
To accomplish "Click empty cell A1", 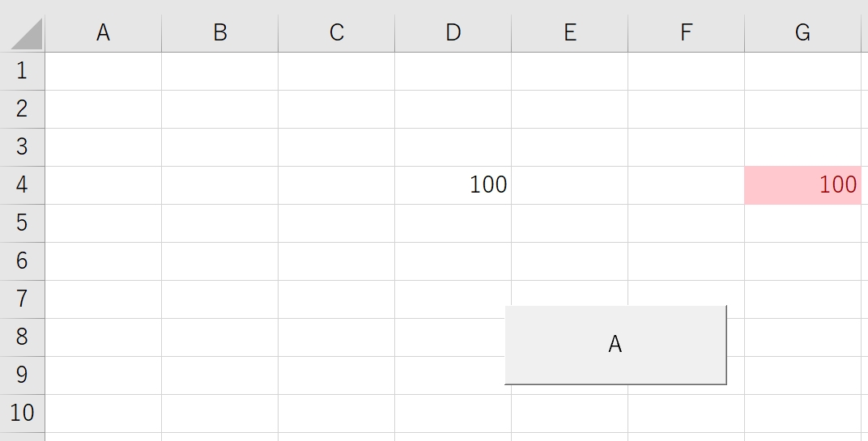I will point(103,71).
